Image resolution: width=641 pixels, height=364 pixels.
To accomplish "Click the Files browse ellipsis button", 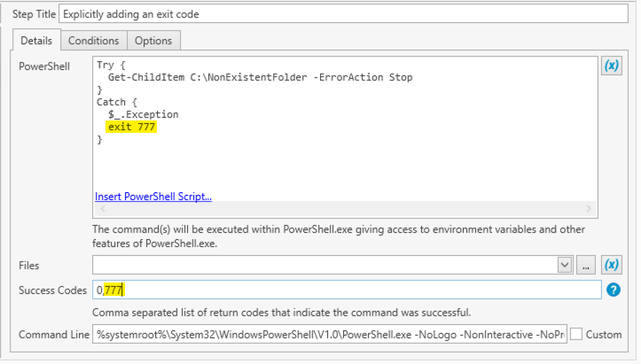I will (586, 265).
